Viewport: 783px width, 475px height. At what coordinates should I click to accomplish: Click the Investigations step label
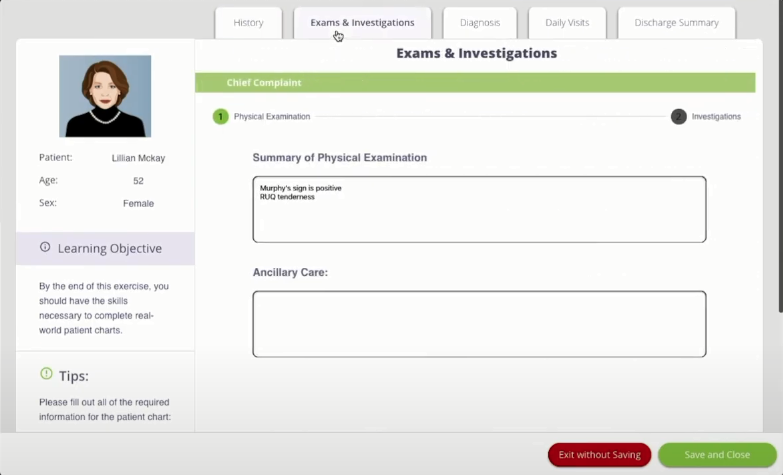(716, 116)
